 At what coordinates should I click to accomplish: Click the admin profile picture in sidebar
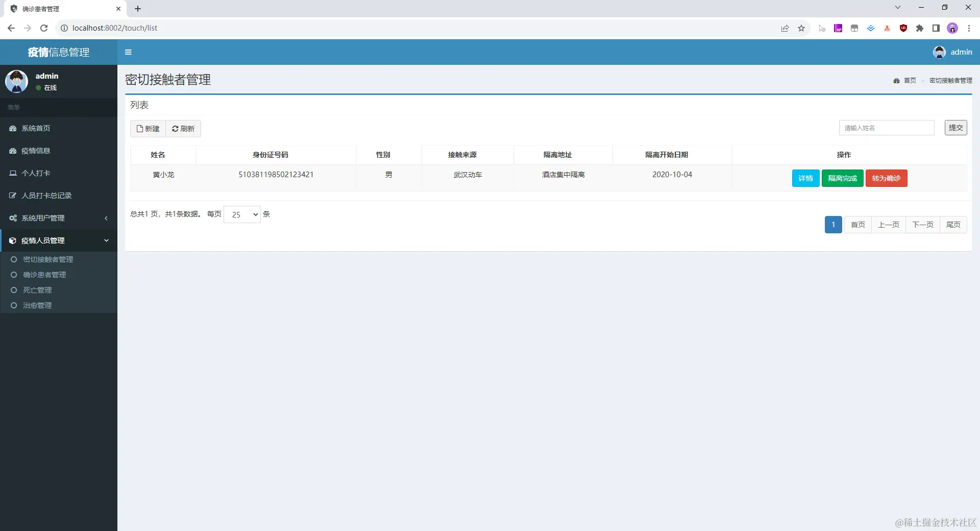(16, 81)
